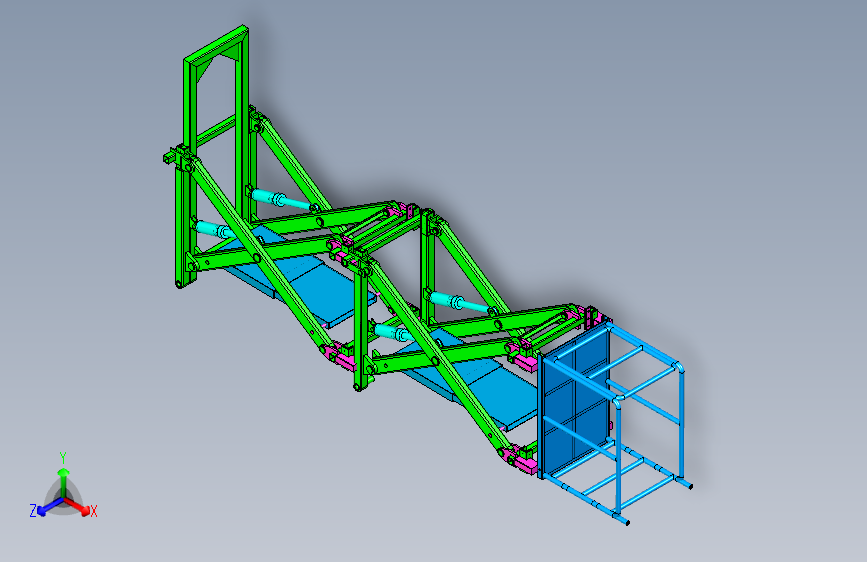Click the blue Z axis of the triad

point(50,506)
